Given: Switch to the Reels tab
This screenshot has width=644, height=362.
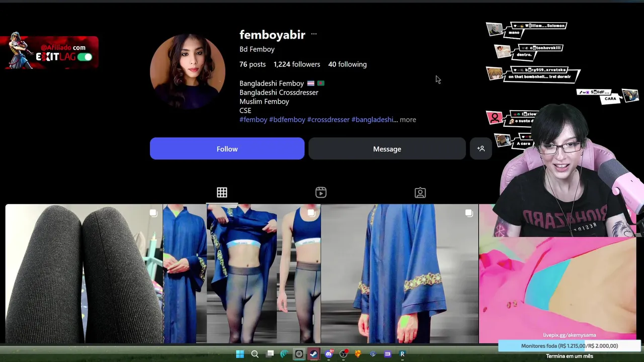Looking at the screenshot, I should click(321, 193).
